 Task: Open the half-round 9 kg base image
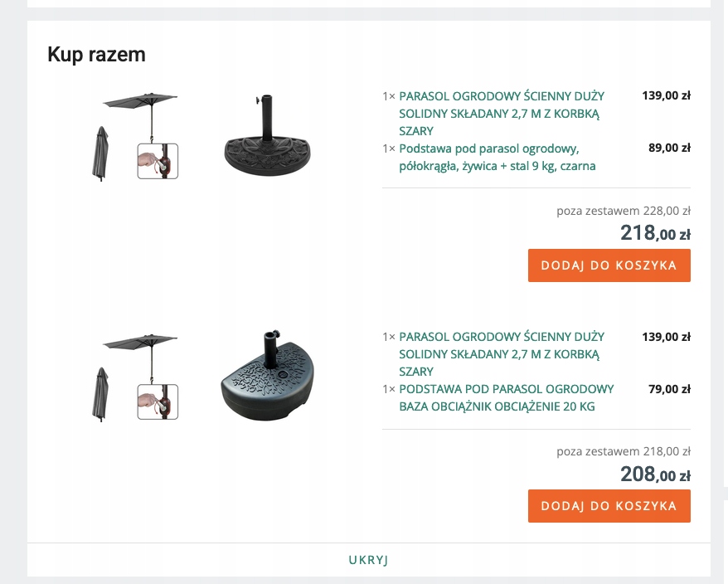[x=267, y=136]
